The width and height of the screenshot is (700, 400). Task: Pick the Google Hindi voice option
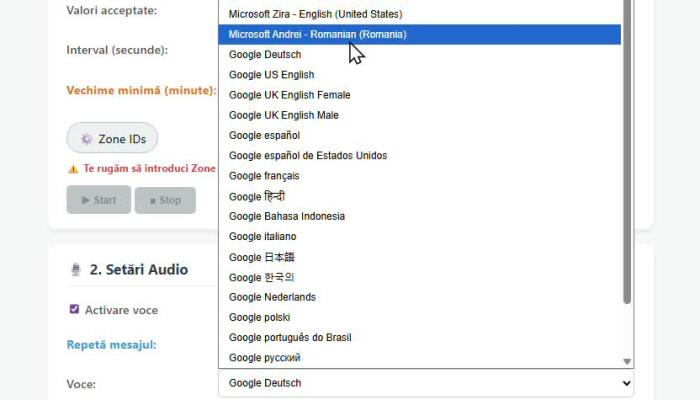click(x=420, y=196)
